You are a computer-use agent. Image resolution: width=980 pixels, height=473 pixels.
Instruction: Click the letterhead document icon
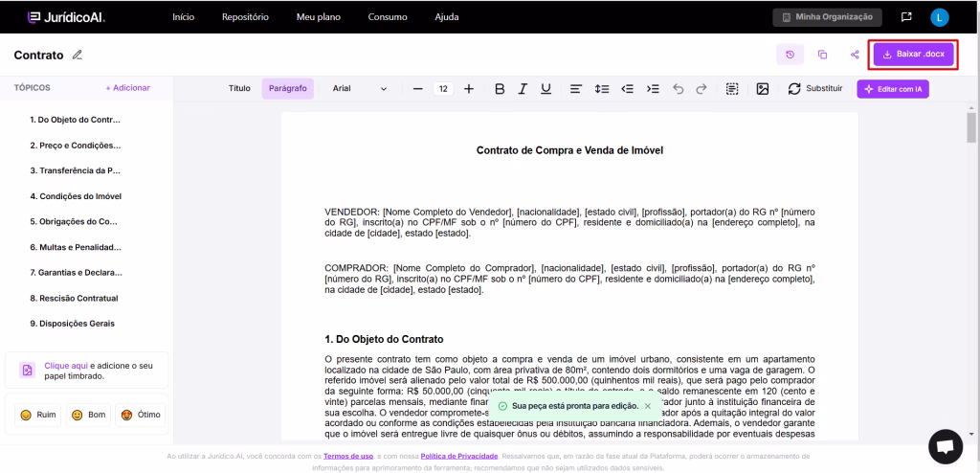point(27,371)
